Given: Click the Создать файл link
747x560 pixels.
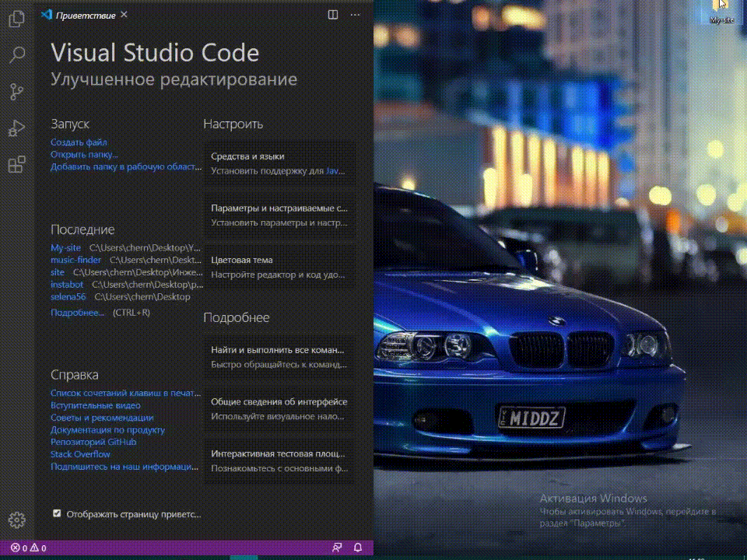Looking at the screenshot, I should [79, 142].
